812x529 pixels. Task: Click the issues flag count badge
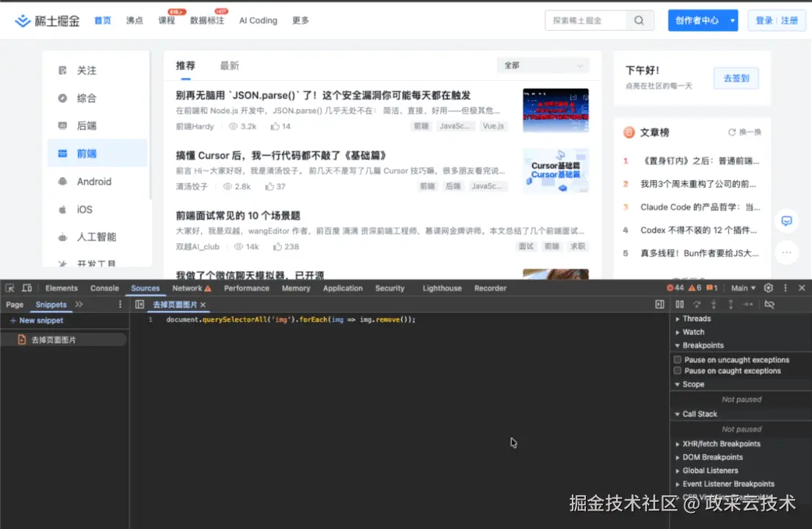[x=712, y=288]
